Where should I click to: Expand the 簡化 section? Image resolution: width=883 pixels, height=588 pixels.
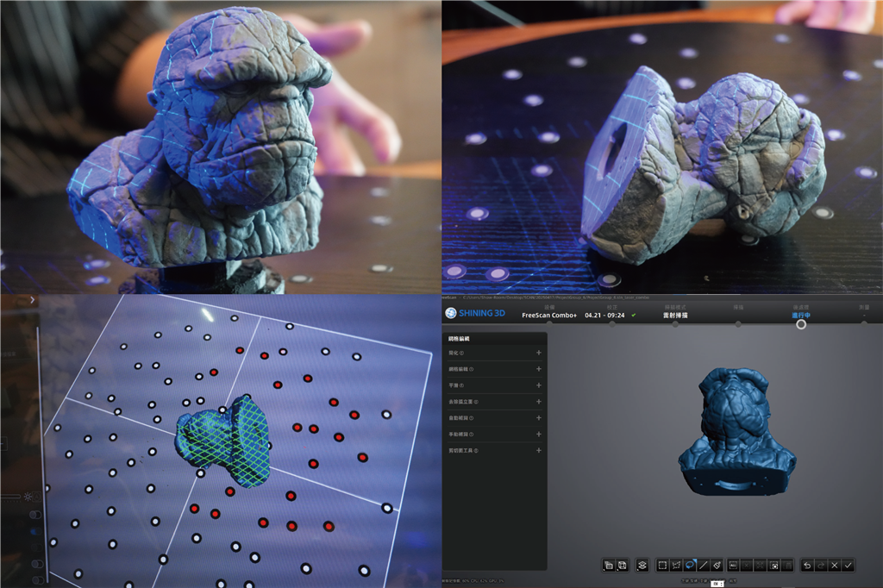(539, 353)
